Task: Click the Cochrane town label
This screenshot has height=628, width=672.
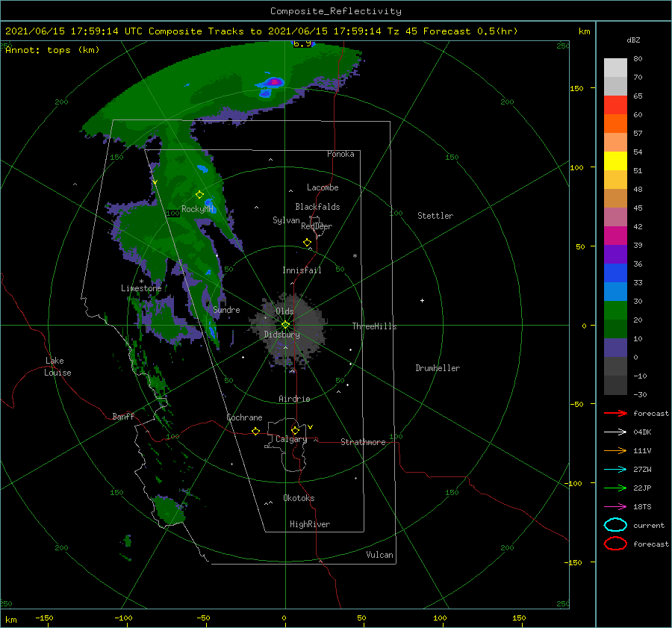Action: (x=244, y=417)
